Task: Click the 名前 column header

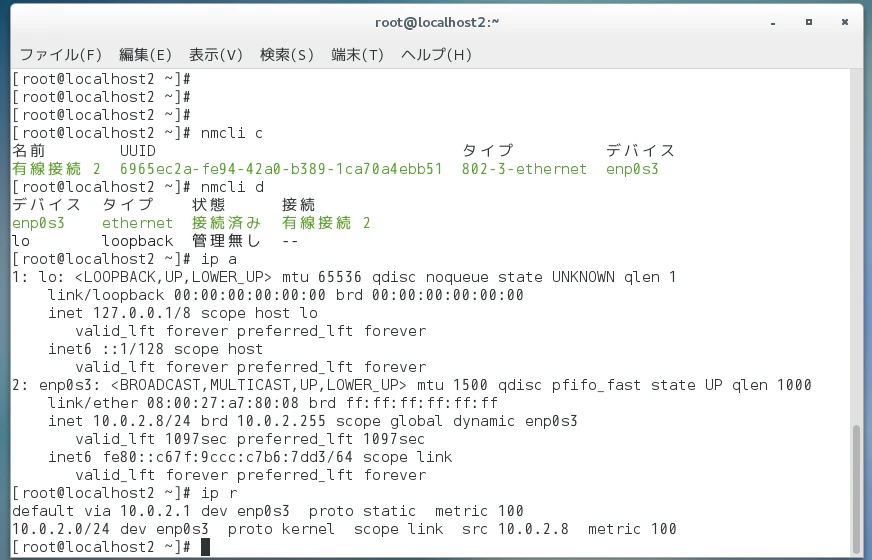Action: tap(29, 151)
